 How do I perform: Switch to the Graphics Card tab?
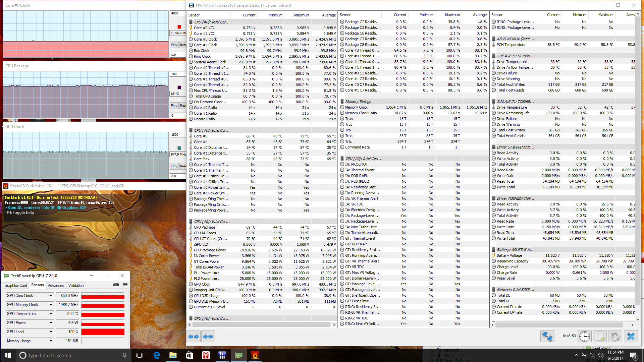[16, 286]
